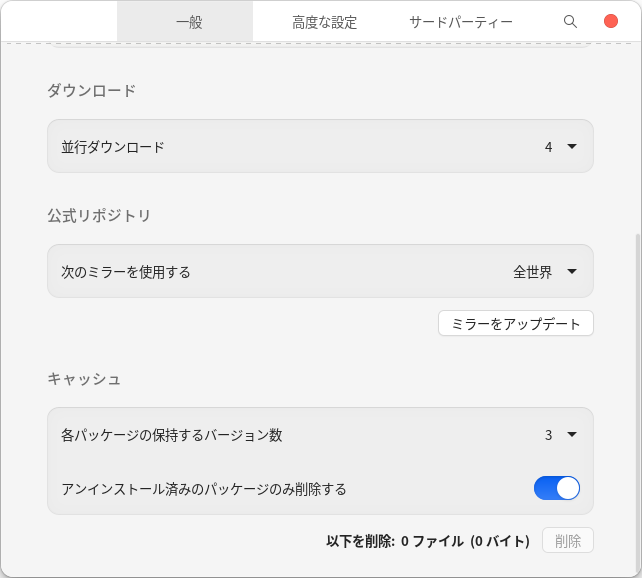Click the search magnifier icon
Screen dimensions: 642x578
[570, 21]
